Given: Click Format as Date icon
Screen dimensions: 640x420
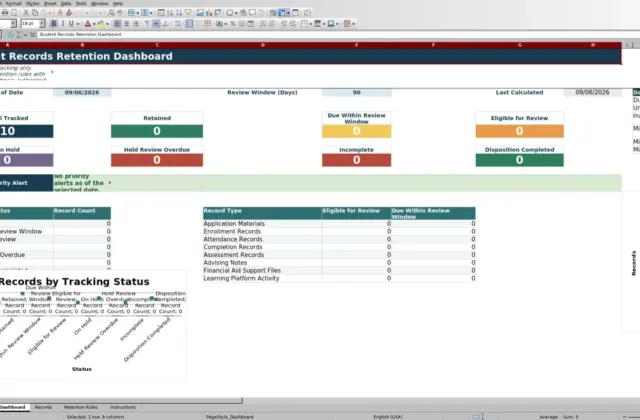Looking at the screenshot, I should [250, 24].
